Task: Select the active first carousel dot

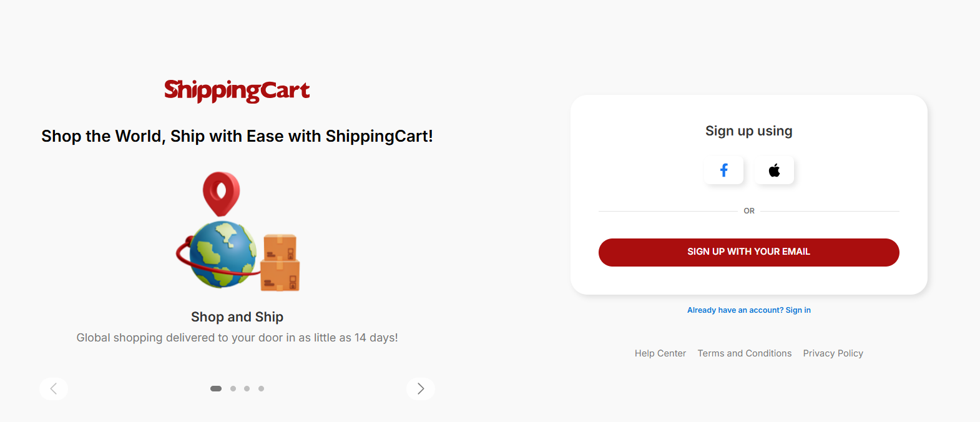Action: pos(216,388)
